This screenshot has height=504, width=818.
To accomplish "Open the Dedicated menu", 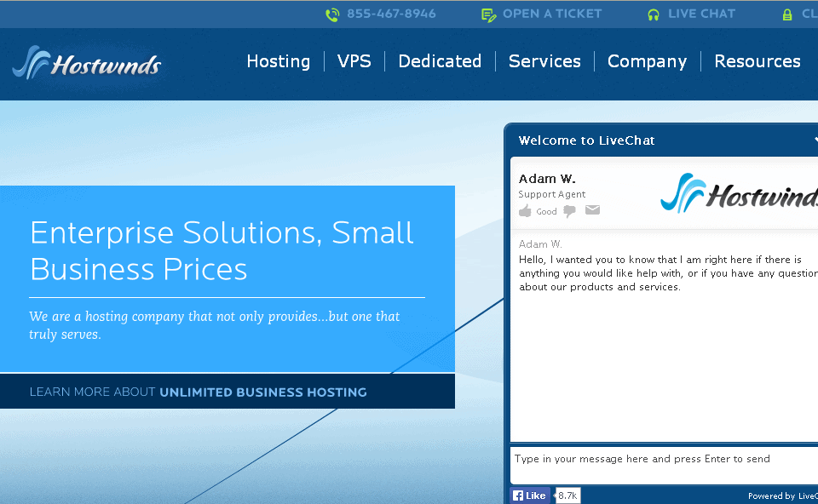I will [x=440, y=61].
